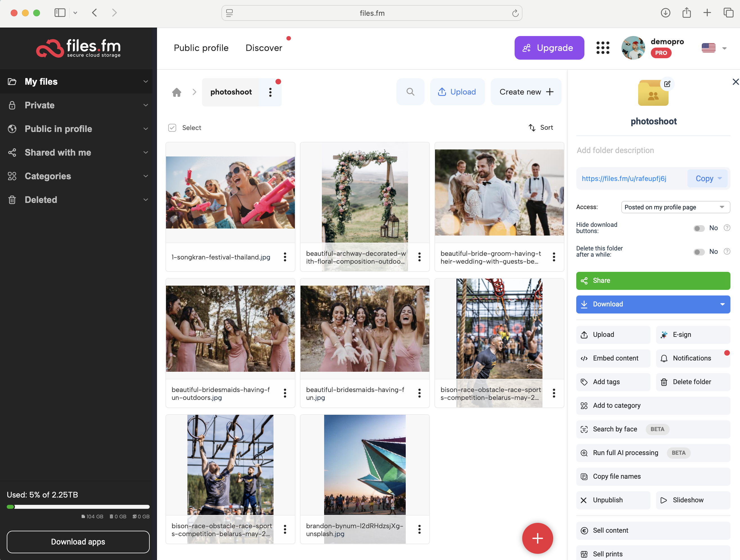
Task: Click Notifications option
Action: pyautogui.click(x=693, y=358)
